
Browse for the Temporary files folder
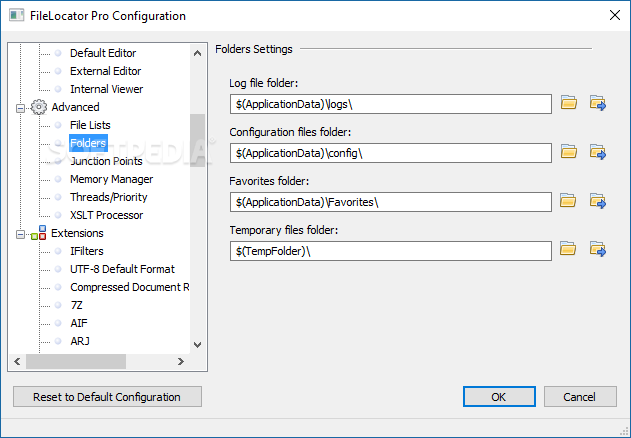pos(568,249)
